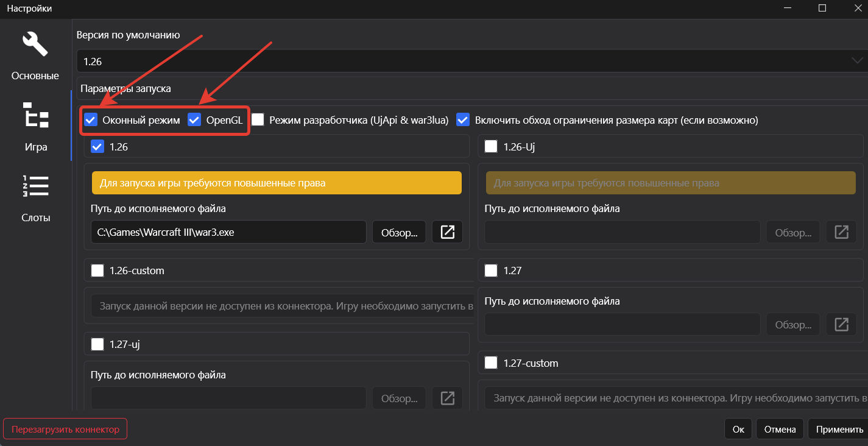Expand the default version dropdown showing 1.26
This screenshot has height=446, width=868.
coord(472,61)
